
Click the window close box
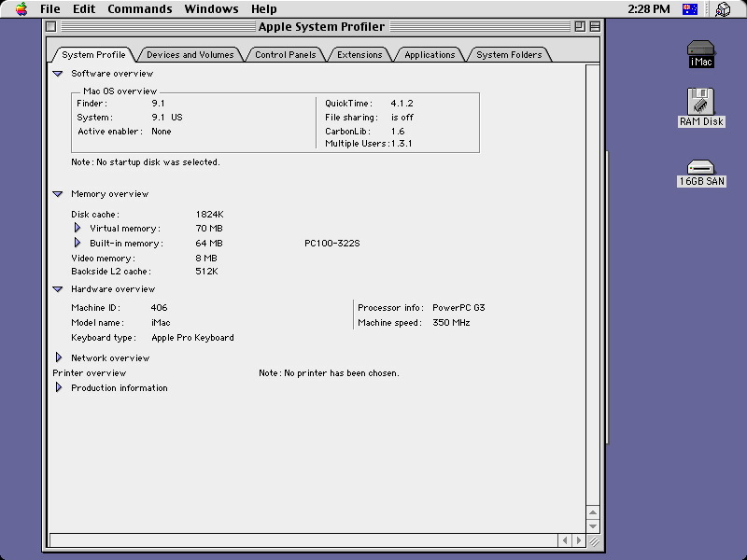(x=51, y=27)
